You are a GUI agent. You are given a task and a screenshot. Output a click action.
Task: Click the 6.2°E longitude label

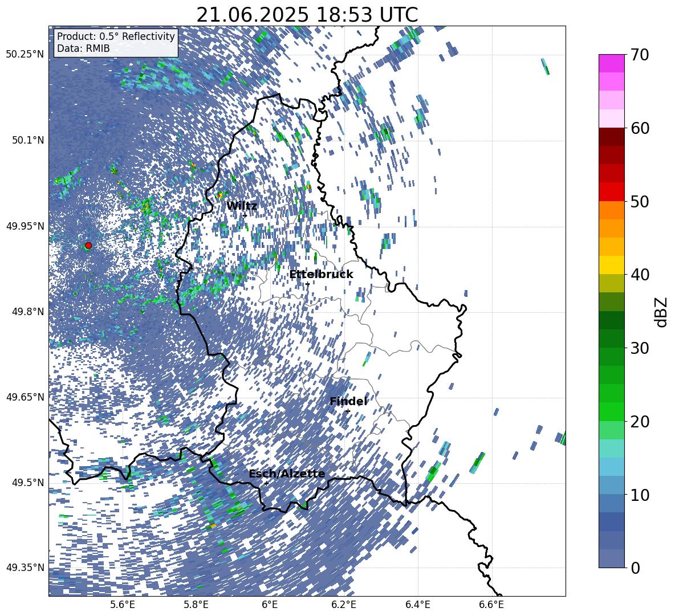[x=344, y=605]
